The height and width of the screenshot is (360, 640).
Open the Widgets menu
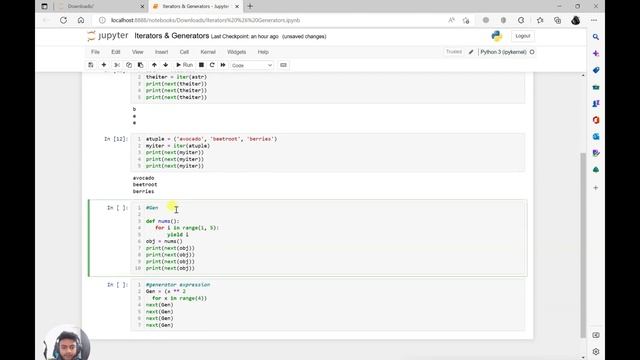click(x=236, y=52)
